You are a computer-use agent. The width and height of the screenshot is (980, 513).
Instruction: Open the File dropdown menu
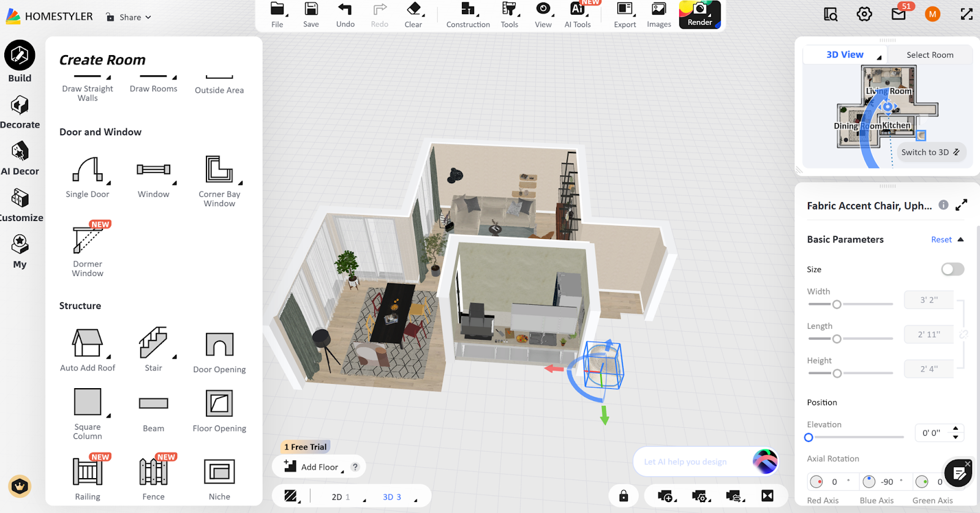click(x=277, y=15)
